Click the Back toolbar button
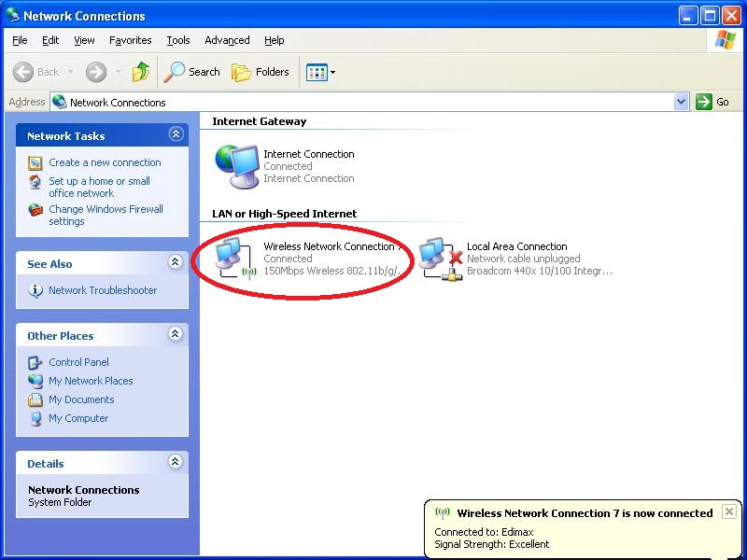Image resolution: width=747 pixels, height=560 pixels. tap(36, 72)
